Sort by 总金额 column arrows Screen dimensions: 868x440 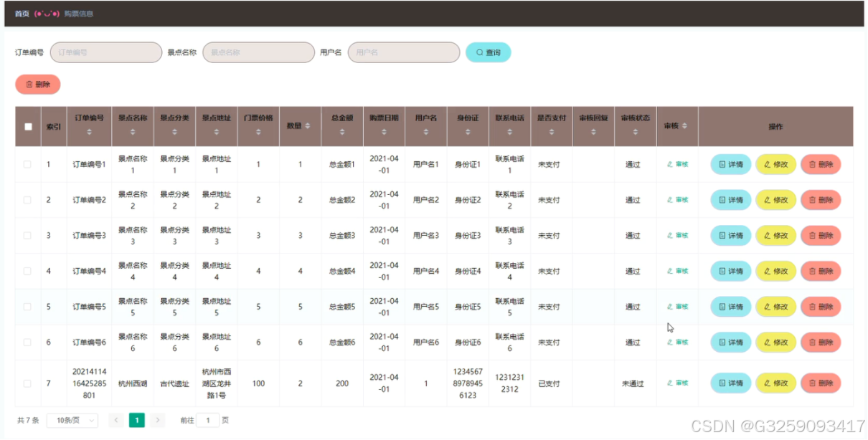(x=342, y=132)
